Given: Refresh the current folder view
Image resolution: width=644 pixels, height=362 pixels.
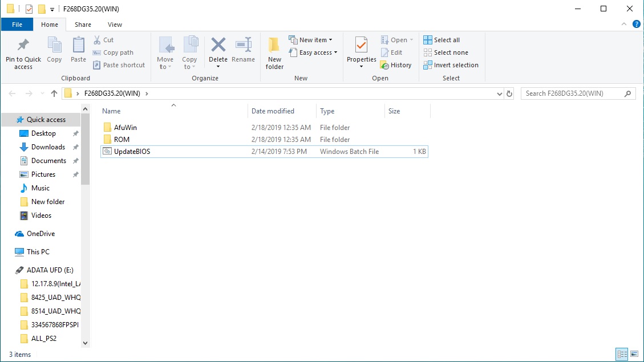Looking at the screenshot, I should tap(509, 93).
